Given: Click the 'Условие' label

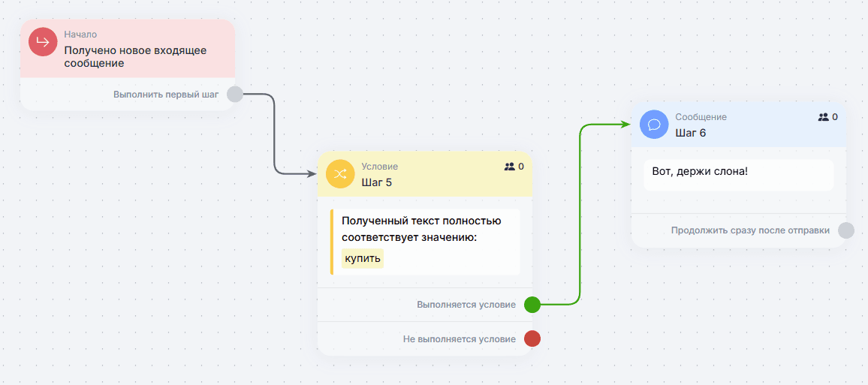Looking at the screenshot, I should [x=379, y=167].
